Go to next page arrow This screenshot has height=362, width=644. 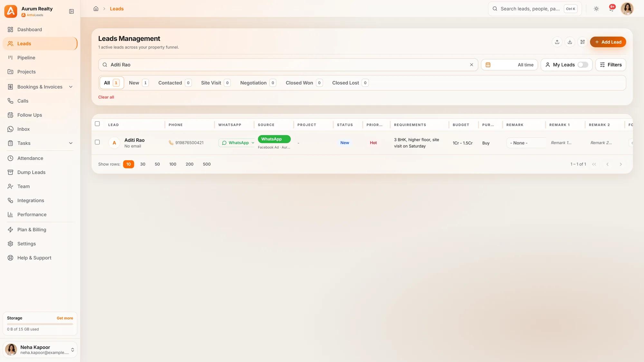click(x=620, y=164)
